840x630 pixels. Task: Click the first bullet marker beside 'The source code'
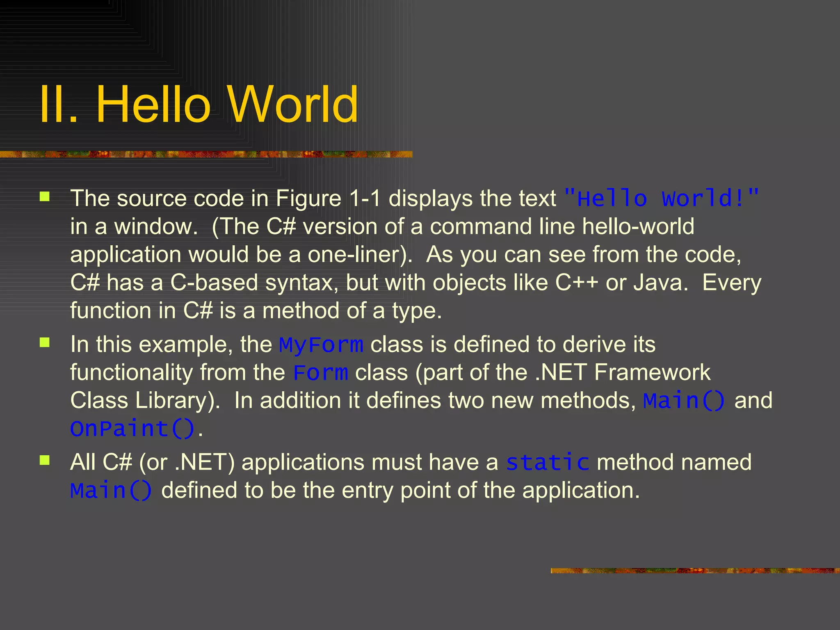tap(45, 196)
